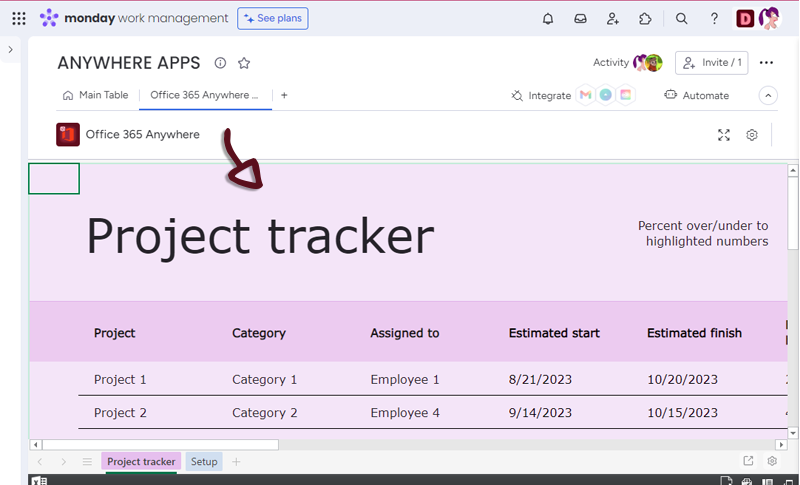This screenshot has width=800, height=485.
Task: Open the Automate panel
Action: point(697,95)
